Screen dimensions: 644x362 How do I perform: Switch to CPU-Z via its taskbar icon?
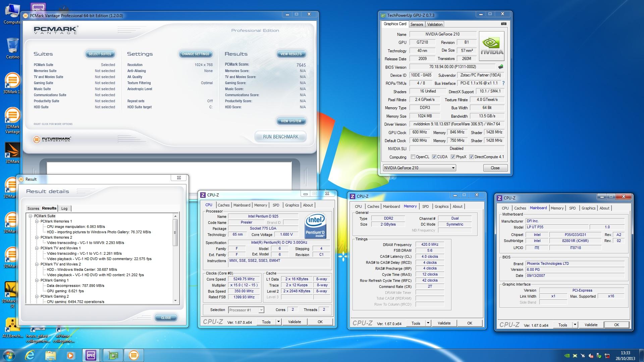point(91,355)
